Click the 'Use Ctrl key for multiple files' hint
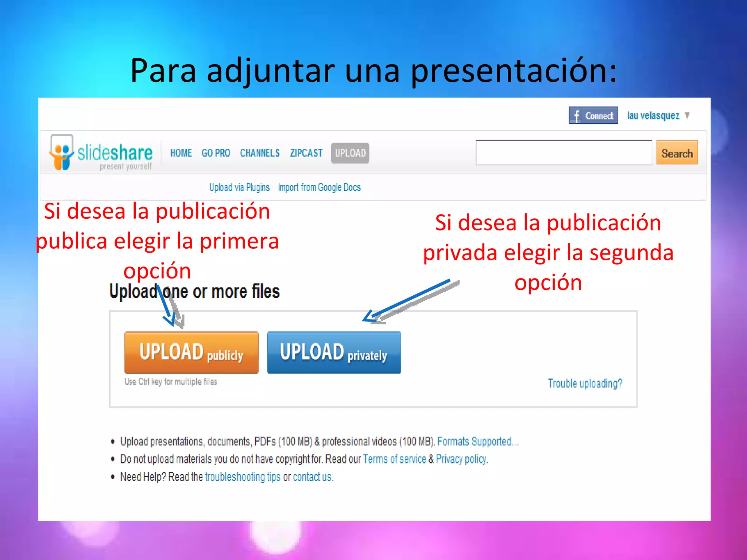This screenshot has width=747, height=560. pos(171,381)
